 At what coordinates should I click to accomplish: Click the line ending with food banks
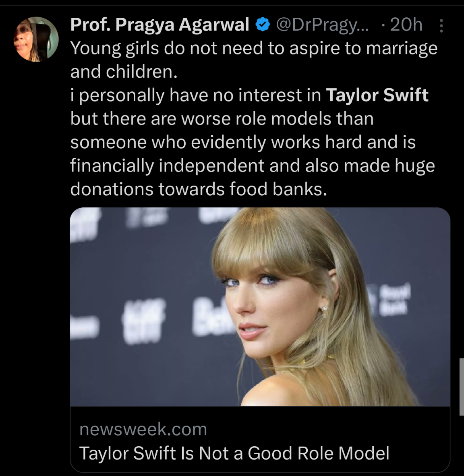198,189
